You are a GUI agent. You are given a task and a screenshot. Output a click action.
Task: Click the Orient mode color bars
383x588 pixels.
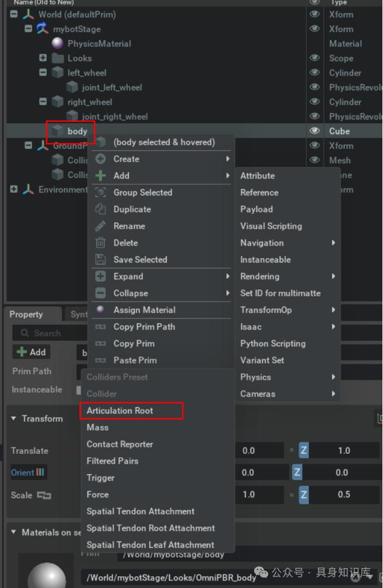(x=40, y=473)
